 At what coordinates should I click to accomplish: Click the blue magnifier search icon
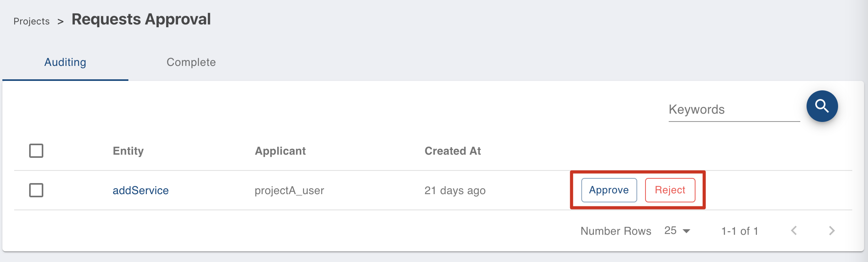click(x=822, y=106)
